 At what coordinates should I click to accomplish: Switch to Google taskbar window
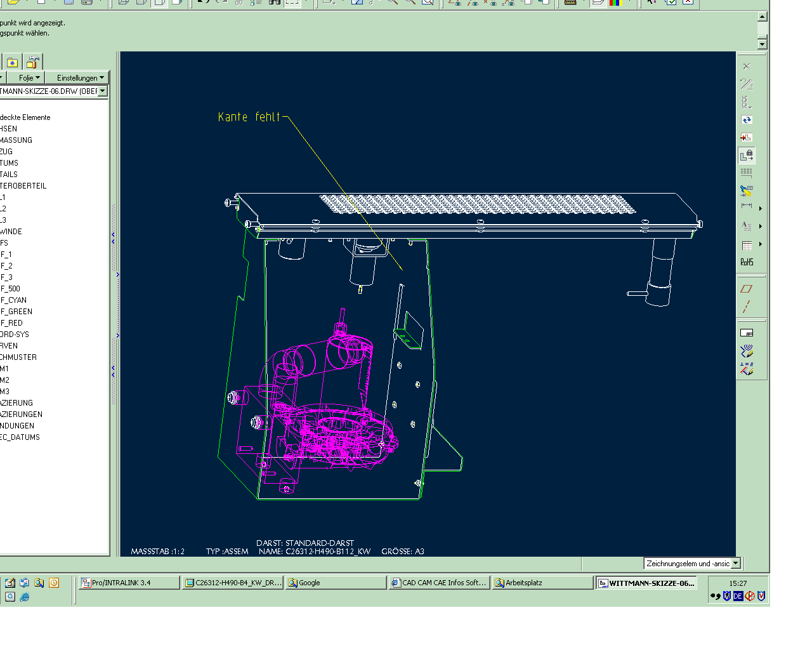[x=336, y=583]
